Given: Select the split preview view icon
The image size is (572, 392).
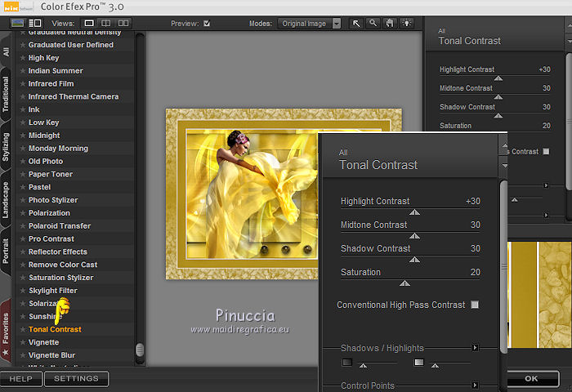Looking at the screenshot, I should pos(107,24).
